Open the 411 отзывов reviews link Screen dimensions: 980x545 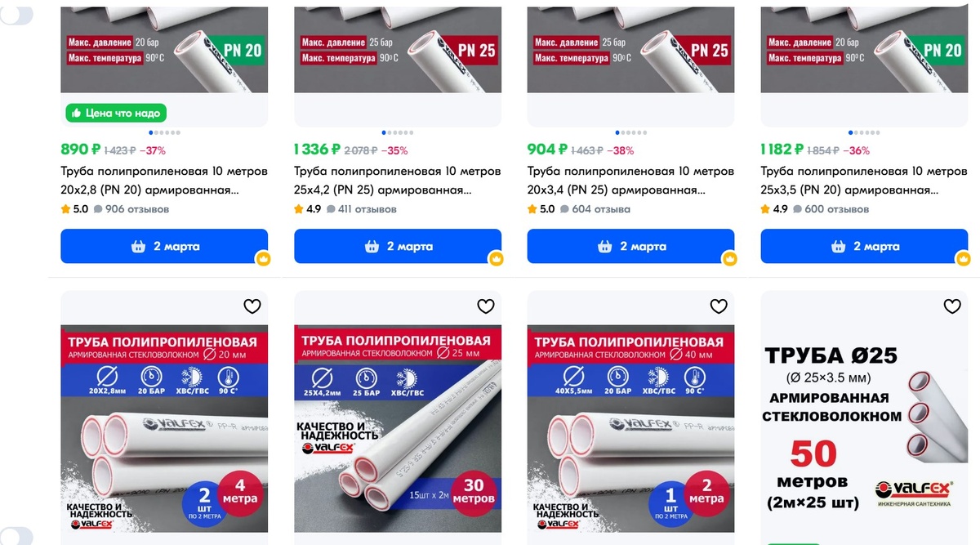(364, 209)
